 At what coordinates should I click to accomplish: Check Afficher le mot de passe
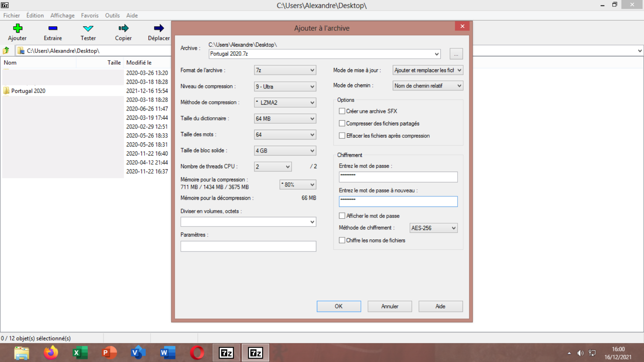click(342, 216)
